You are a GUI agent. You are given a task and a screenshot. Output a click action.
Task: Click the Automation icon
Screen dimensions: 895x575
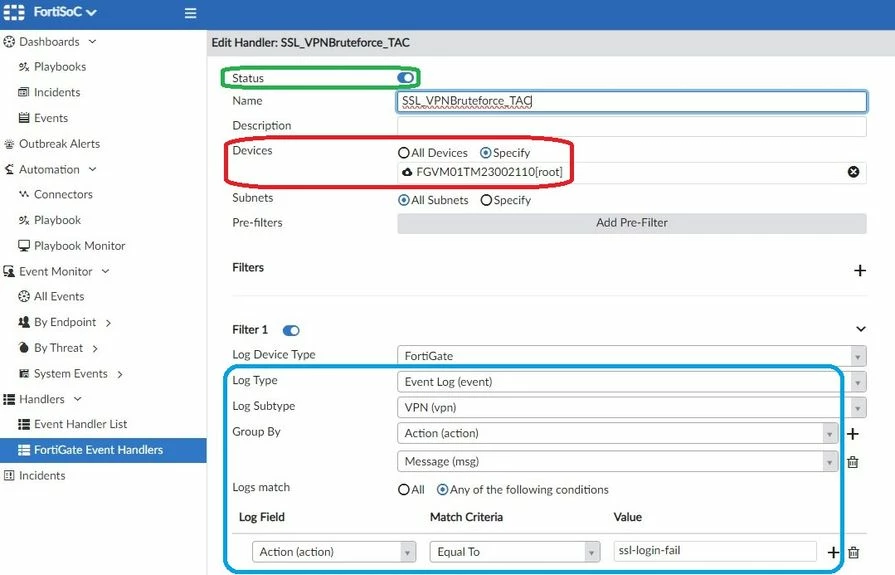click(x=9, y=170)
